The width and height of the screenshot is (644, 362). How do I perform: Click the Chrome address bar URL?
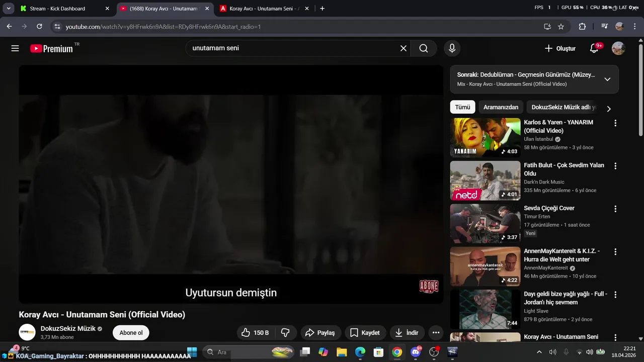(x=163, y=27)
